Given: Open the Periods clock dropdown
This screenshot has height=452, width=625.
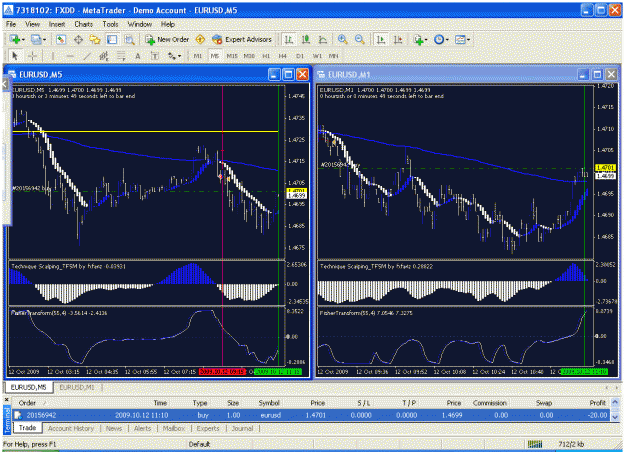Looking at the screenshot, I should (441, 39).
